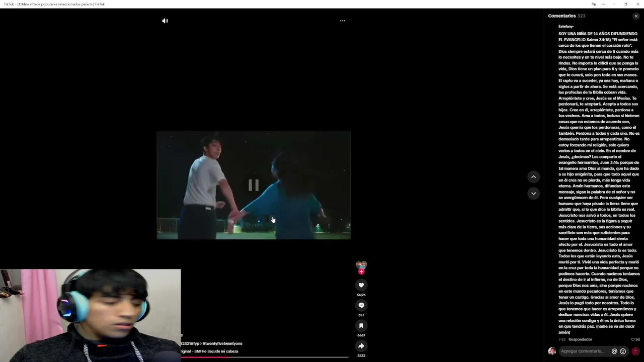
Task: Click Responder under Estefany's comment
Action: point(580,339)
